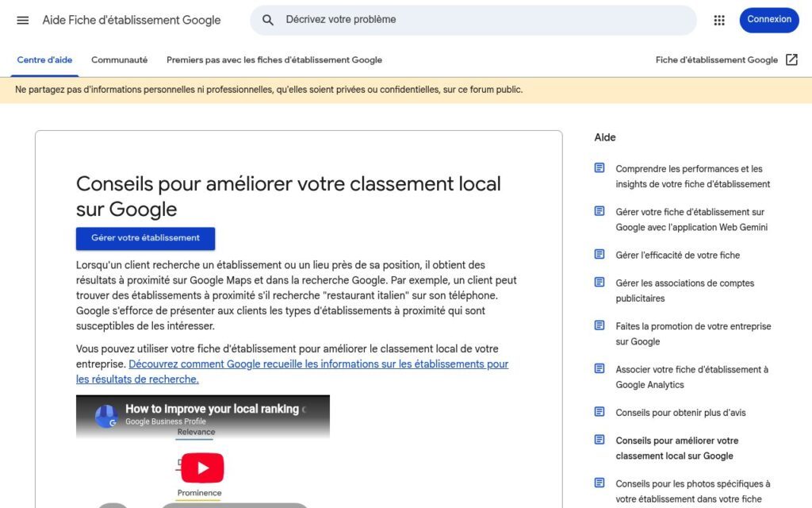812x508 pixels.
Task: Open Premiers pas avec les fiches tab
Action: pos(274,60)
